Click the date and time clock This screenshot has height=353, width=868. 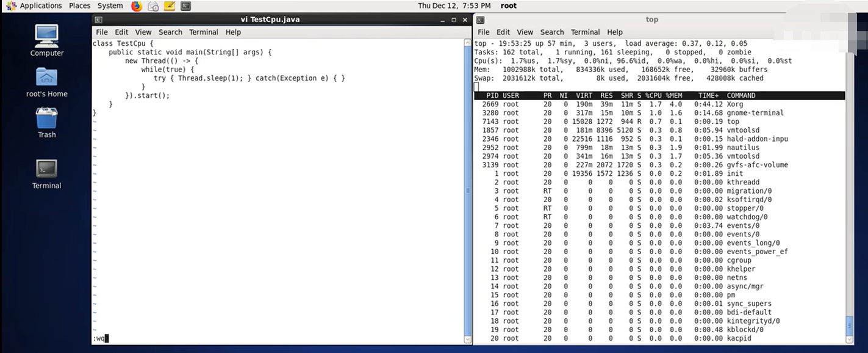454,6
